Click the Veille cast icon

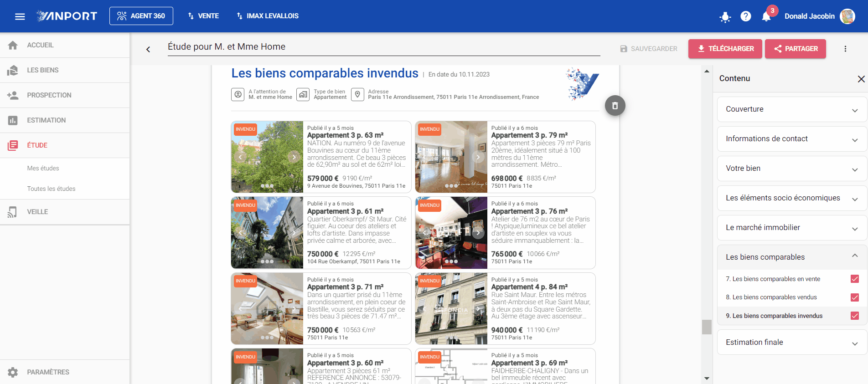13,212
